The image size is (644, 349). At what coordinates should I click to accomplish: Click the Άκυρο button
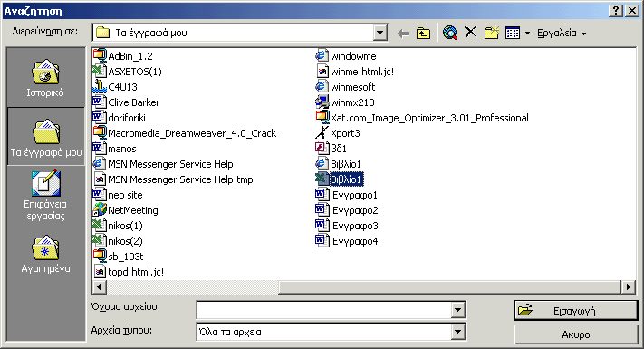(576, 334)
